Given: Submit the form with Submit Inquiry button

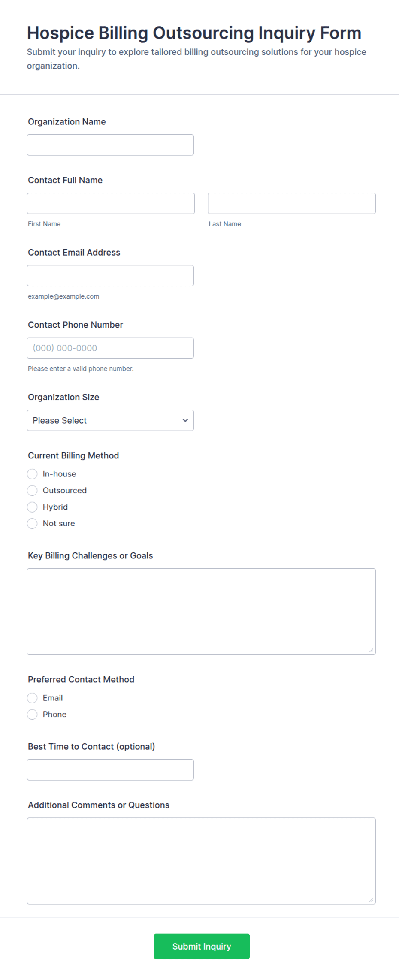Looking at the screenshot, I should pyautogui.click(x=202, y=946).
